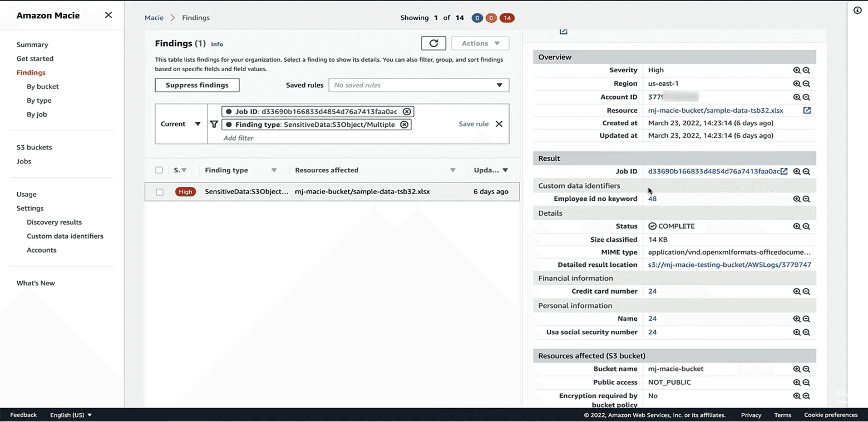Go to Jobs page

[x=24, y=161]
